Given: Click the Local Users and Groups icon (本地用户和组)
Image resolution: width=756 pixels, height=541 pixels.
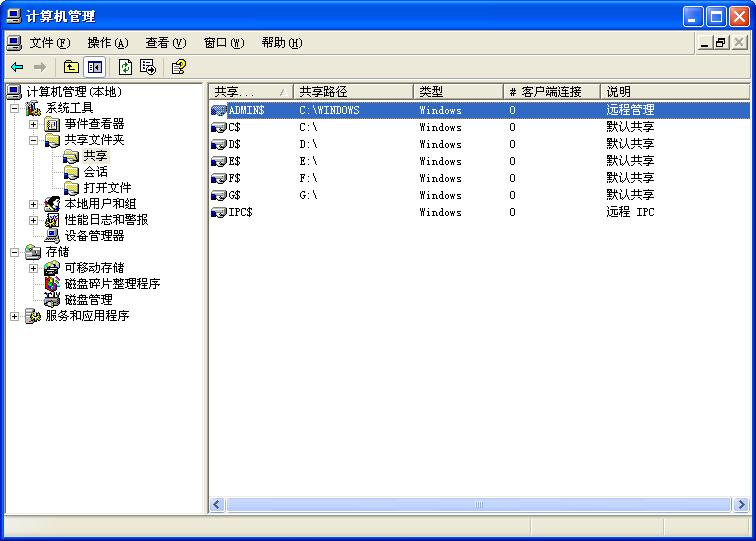Looking at the screenshot, I should tap(52, 204).
